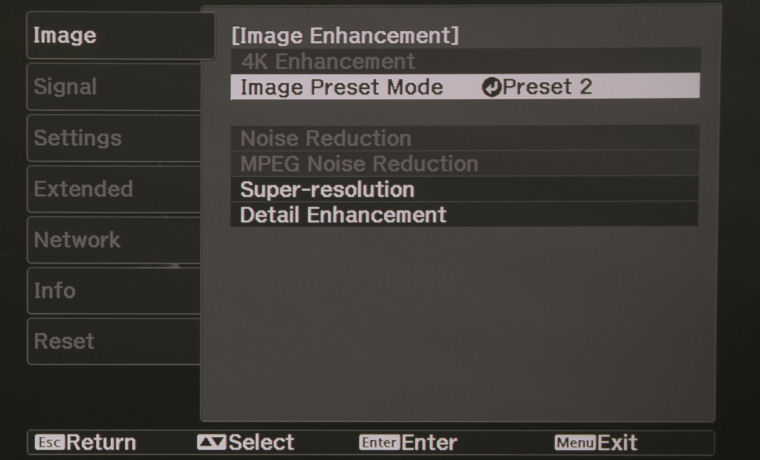Switch to the Signal tab
This screenshot has height=460, width=760.
[110, 87]
